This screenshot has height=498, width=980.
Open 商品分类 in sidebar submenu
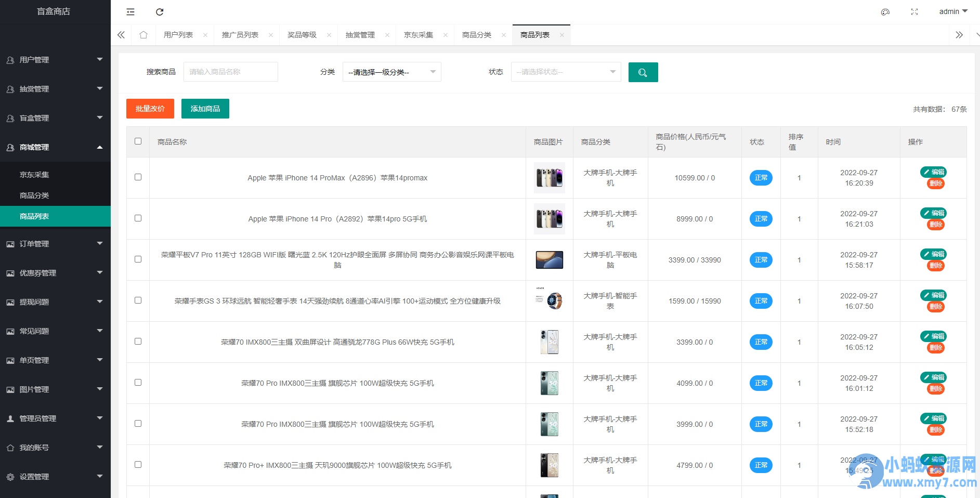point(55,195)
